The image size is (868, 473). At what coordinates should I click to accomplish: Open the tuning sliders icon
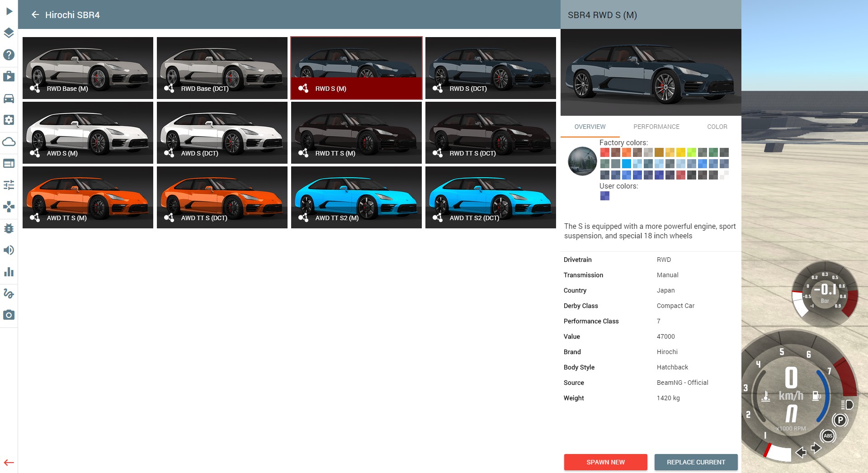coord(9,185)
